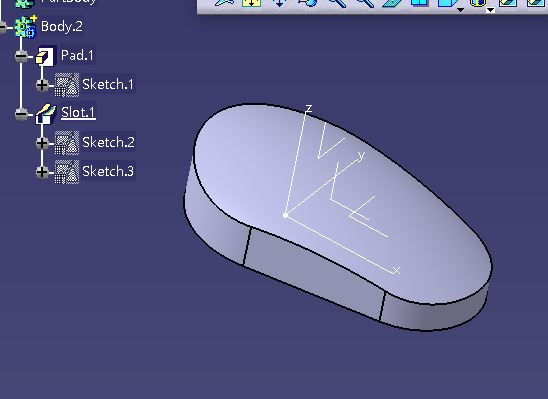The image size is (548, 399).
Task: Open the shading mode dropdown arrow
Action: [490, 10]
